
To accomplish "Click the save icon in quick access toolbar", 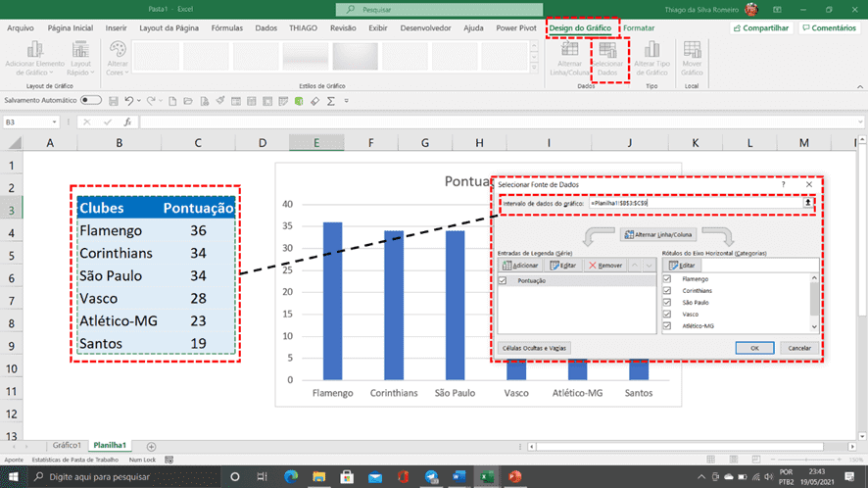I will click(114, 101).
